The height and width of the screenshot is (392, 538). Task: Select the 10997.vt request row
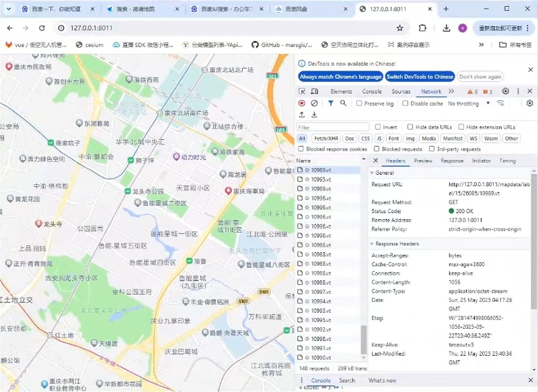pyautogui.click(x=328, y=292)
